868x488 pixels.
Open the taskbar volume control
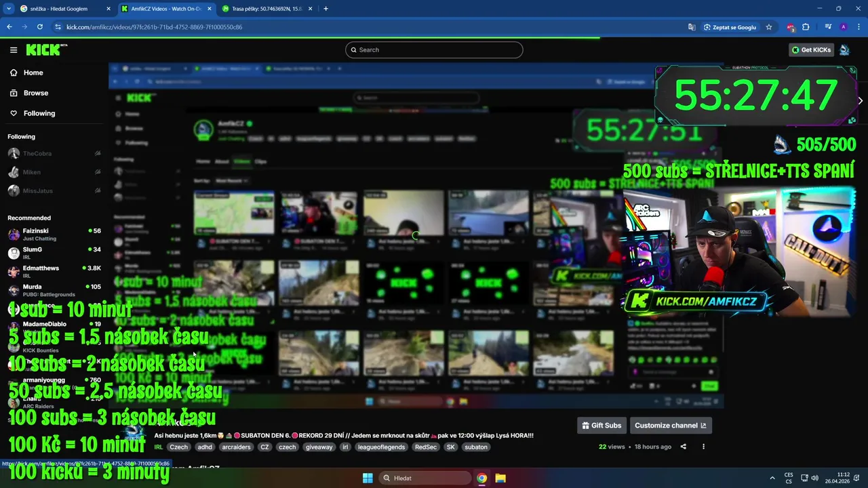click(x=814, y=478)
